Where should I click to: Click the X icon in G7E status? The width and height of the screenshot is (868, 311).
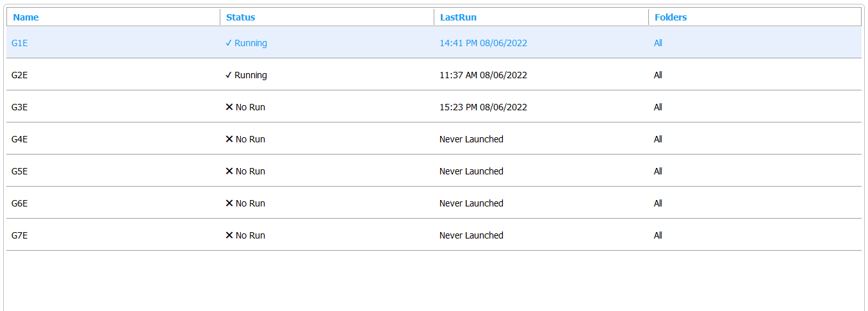(x=229, y=235)
